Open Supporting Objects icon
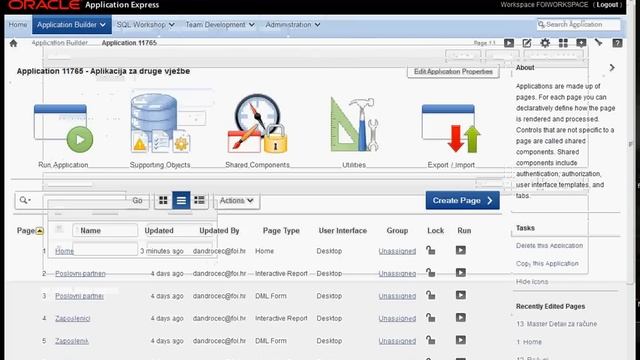The height and width of the screenshot is (360, 640). 160,123
